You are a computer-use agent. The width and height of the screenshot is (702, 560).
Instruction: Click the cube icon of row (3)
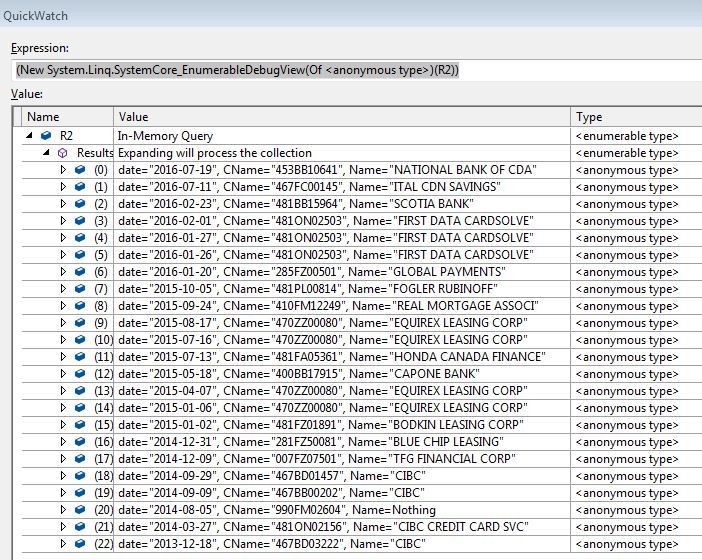pos(80,221)
